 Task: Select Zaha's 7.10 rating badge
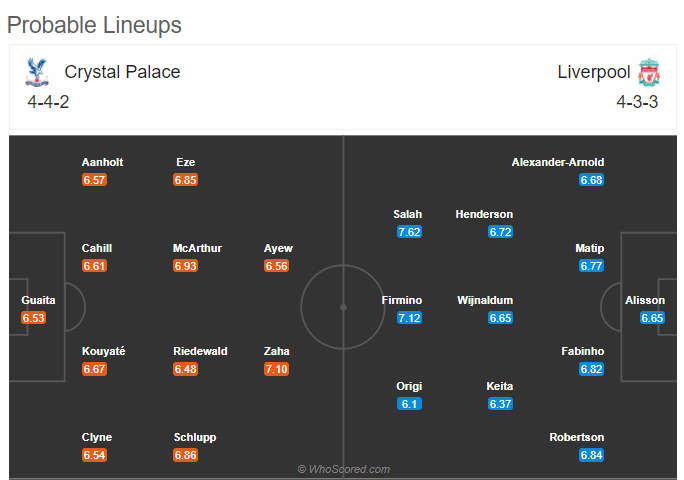click(277, 369)
